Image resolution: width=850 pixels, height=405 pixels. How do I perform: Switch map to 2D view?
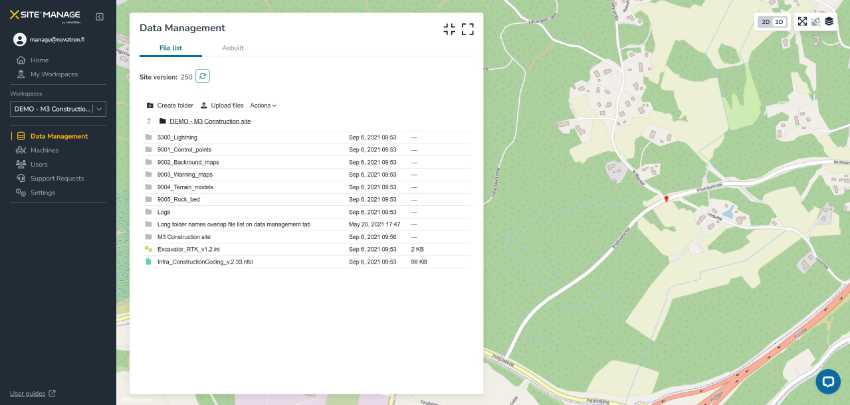pyautogui.click(x=766, y=21)
